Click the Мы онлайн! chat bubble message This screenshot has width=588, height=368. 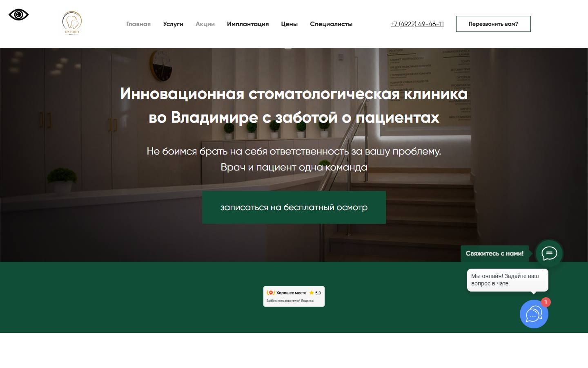click(508, 280)
